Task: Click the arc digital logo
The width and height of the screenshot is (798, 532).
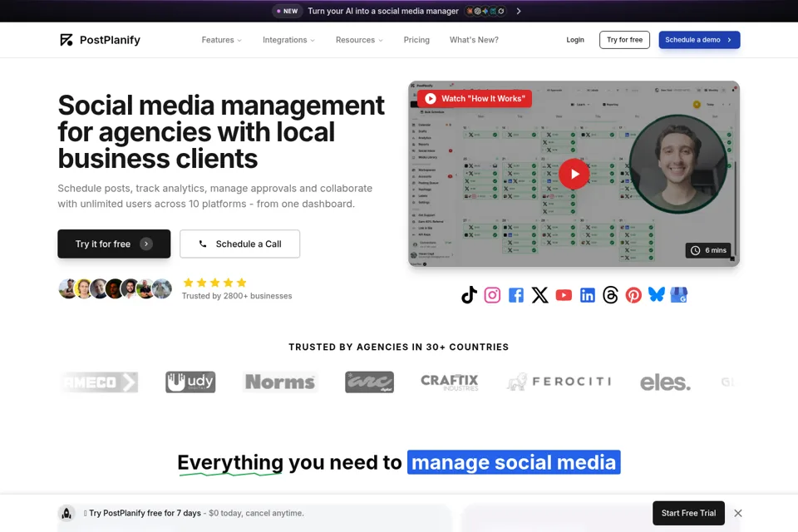Action: click(369, 382)
